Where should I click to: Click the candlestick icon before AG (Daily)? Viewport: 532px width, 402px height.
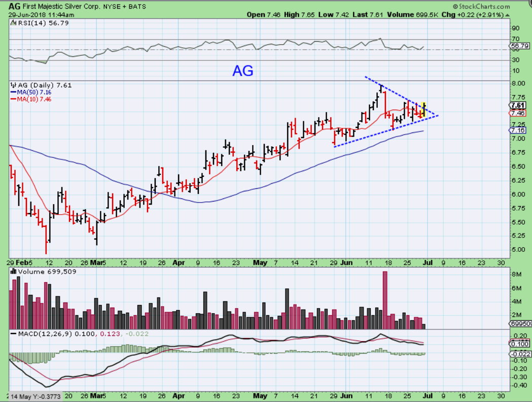point(14,85)
